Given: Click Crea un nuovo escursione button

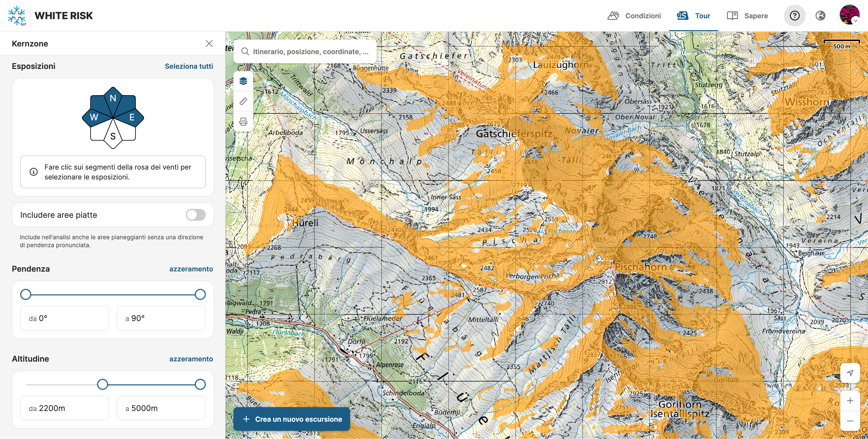Looking at the screenshot, I should (x=292, y=419).
